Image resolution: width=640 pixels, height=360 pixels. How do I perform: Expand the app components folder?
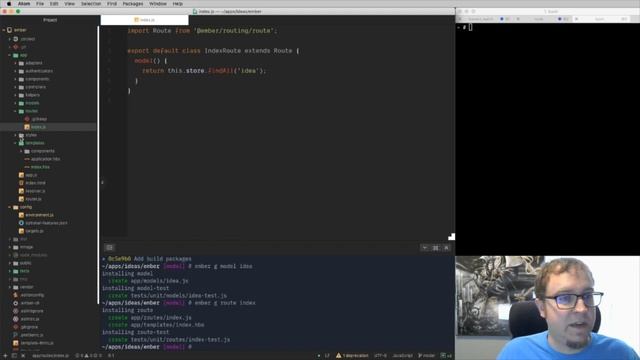pyautogui.click(x=16, y=79)
